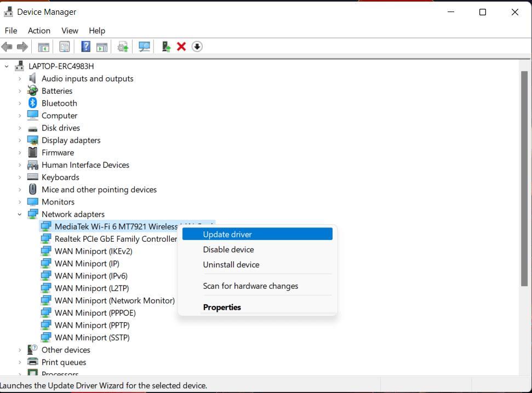Viewport: 532px width, 393px height.
Task: Select the Monitors category icon
Action: 32,202
